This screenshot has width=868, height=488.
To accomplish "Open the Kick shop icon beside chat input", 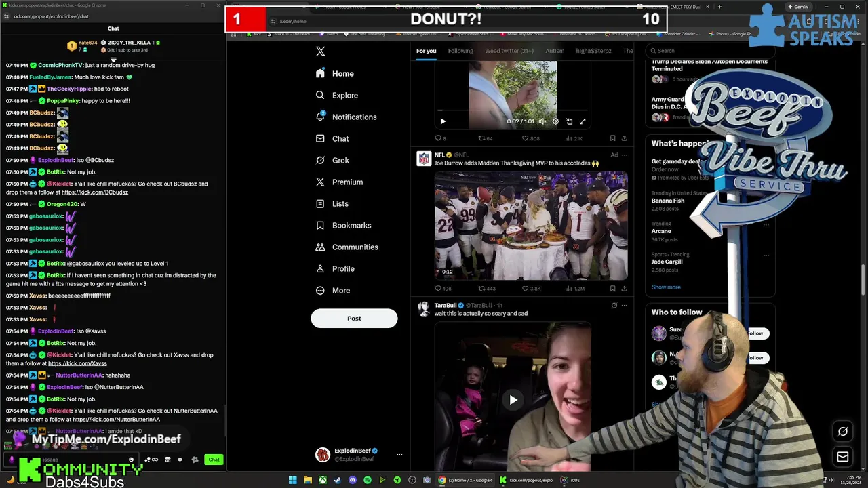I will [167, 460].
